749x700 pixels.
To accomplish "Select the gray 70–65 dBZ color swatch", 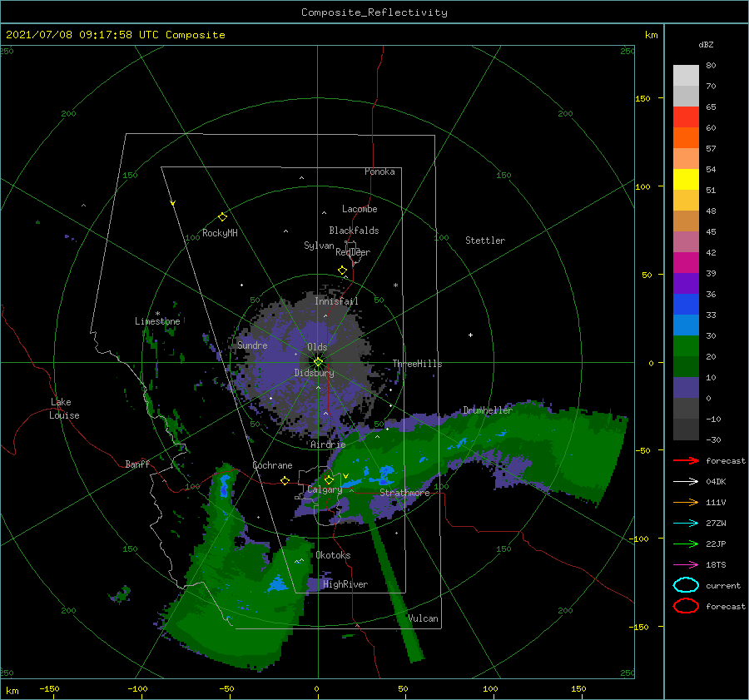I will pos(686,96).
